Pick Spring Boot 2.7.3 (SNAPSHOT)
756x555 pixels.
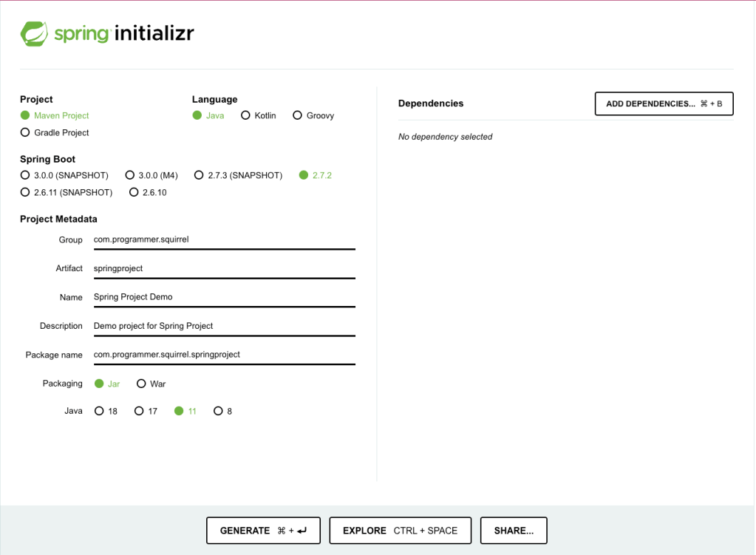coord(199,175)
